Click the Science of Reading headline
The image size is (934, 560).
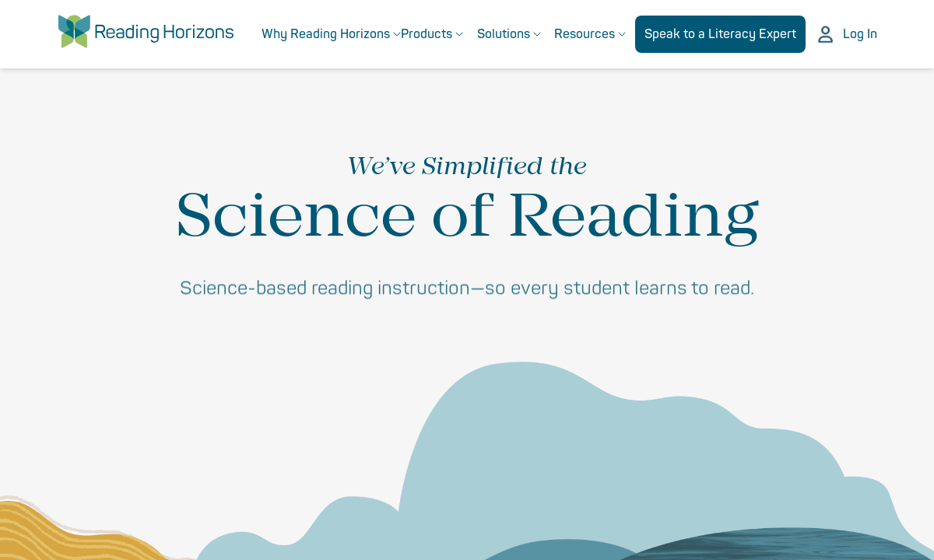tap(467, 216)
